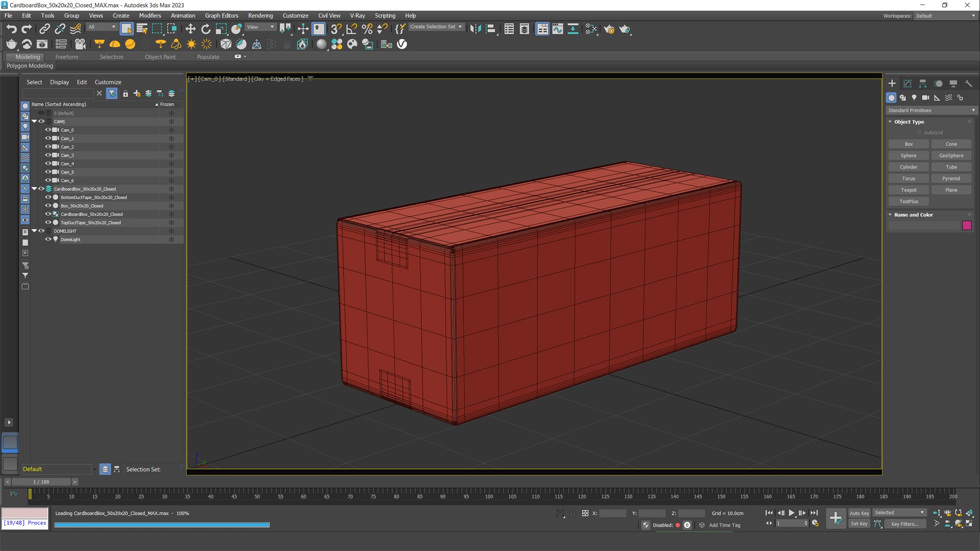Hide Cam_3 using its eye icon
The width and height of the screenshot is (980, 551).
coord(48,155)
